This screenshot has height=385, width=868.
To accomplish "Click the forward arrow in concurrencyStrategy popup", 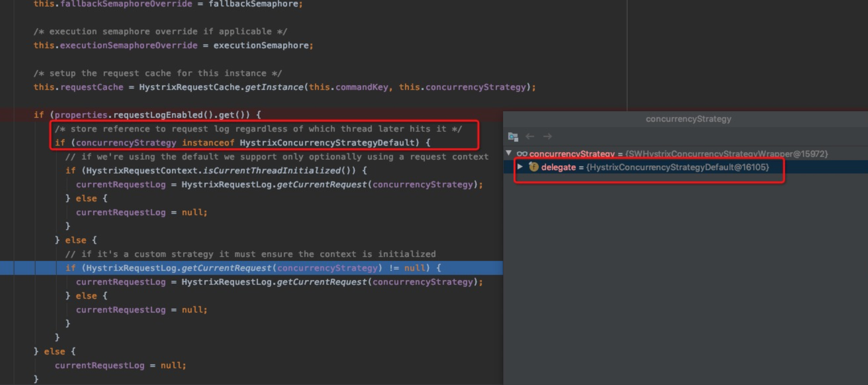I will [x=547, y=136].
